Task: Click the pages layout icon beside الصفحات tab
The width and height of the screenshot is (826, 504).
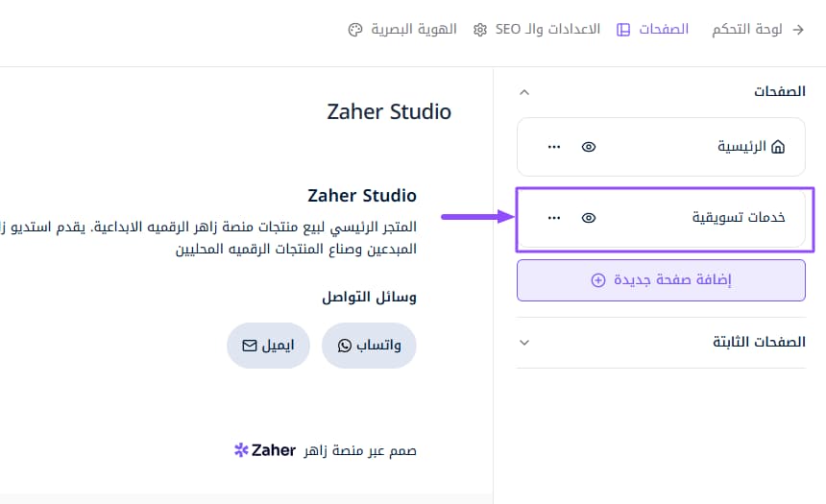Action: pos(623,30)
